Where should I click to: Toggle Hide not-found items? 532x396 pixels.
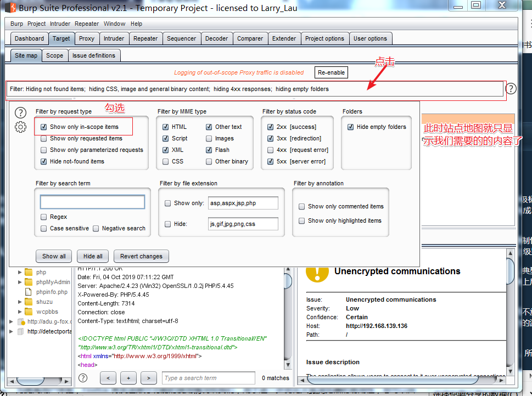point(43,161)
